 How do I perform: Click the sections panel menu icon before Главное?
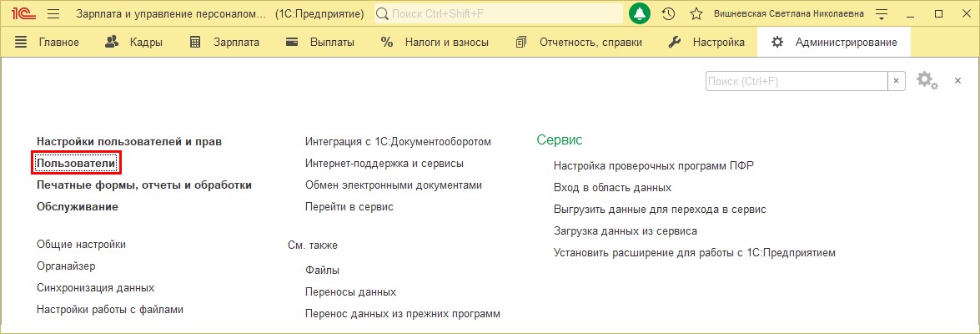pyautogui.click(x=21, y=43)
